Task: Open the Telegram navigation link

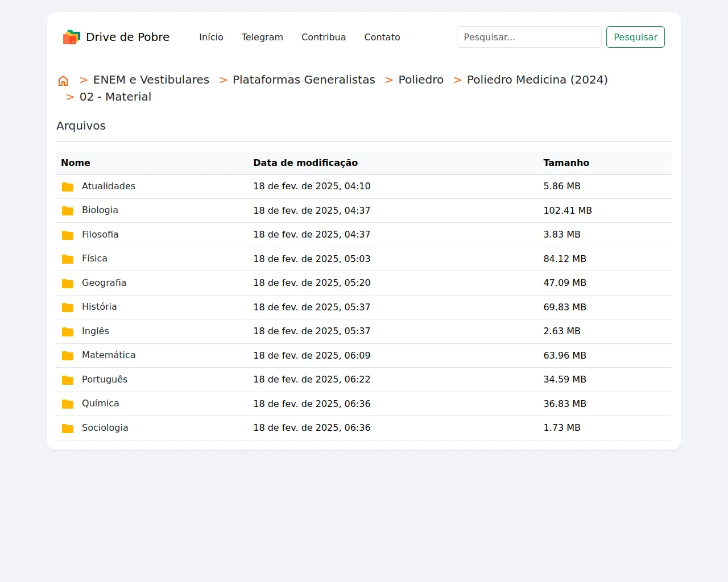Action: 262,38
